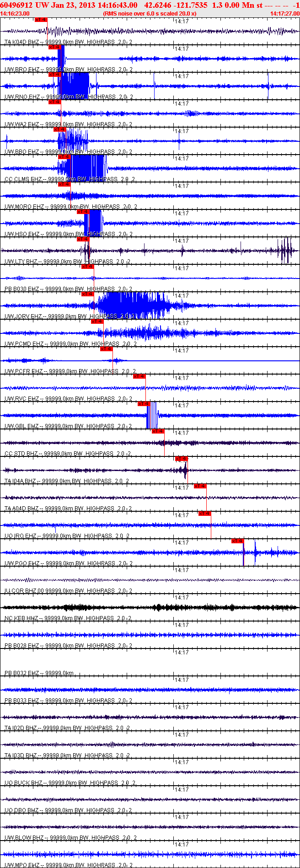
Task: Click the red pick flag on UW.LTY trace
Action: (83, 239)
